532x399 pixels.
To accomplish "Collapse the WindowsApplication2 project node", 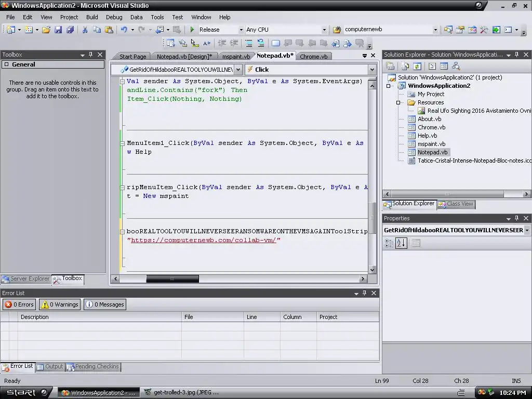I will pos(389,86).
